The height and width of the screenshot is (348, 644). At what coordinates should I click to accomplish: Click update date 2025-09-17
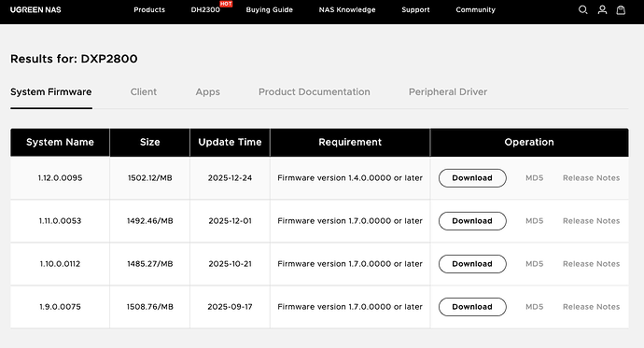coord(230,307)
